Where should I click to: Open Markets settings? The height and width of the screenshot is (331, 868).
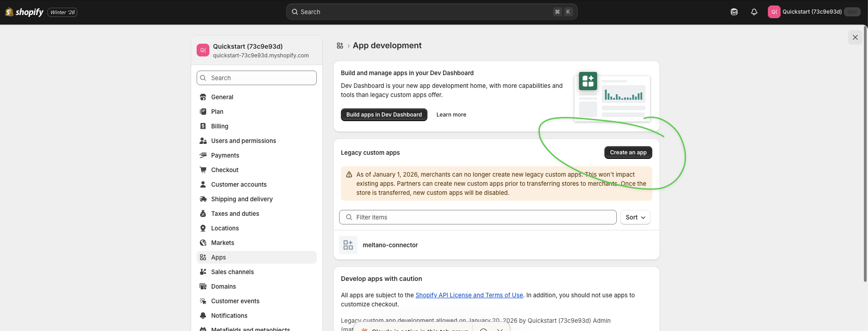pyautogui.click(x=257, y=243)
